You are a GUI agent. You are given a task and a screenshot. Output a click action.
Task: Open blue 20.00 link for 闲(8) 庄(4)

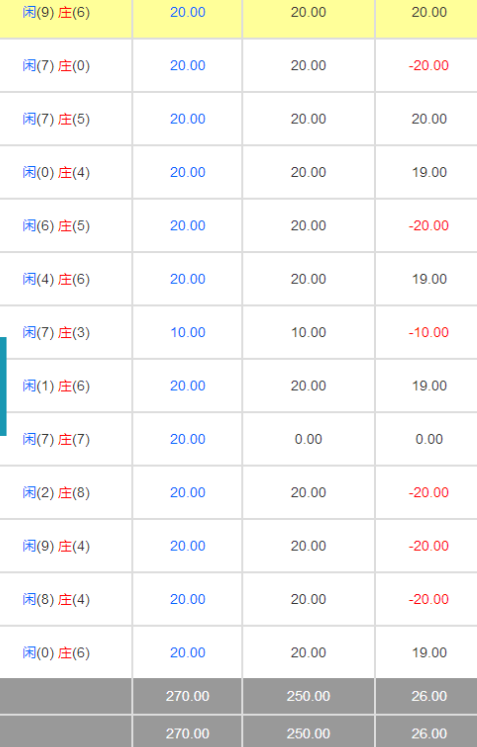pyautogui.click(x=188, y=599)
